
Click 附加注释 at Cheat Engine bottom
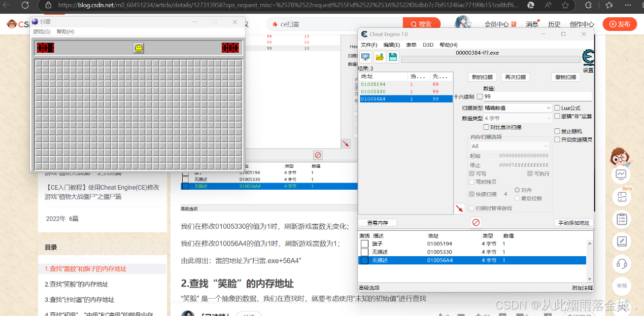(x=583, y=288)
